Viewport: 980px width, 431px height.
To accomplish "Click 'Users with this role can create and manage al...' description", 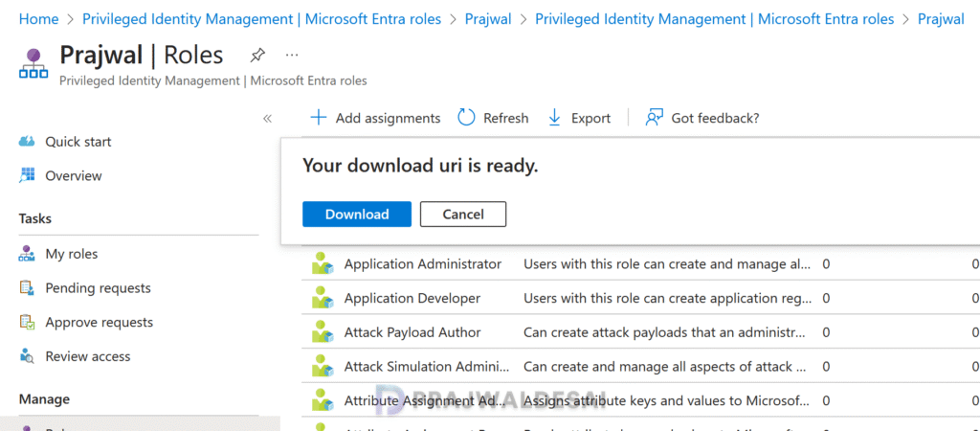I will coord(667,264).
